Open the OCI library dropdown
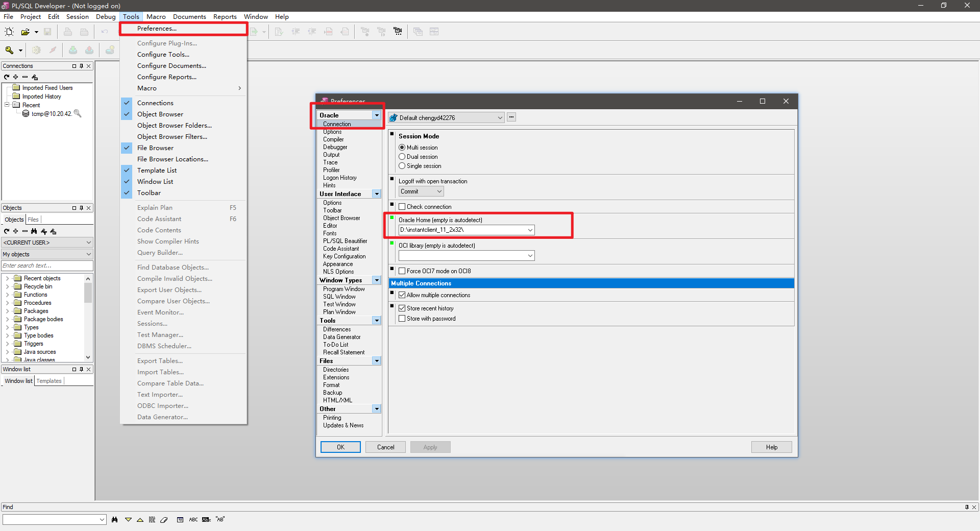The height and width of the screenshot is (531, 980). point(530,256)
